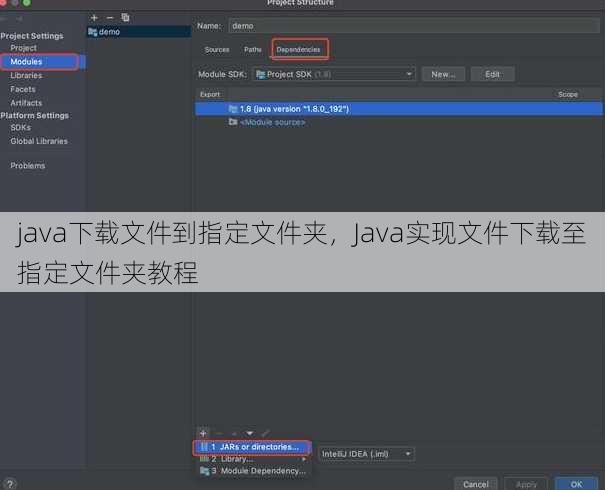Open SDKs under Platform Settings
Image resolution: width=605 pixels, height=490 pixels.
coord(21,127)
